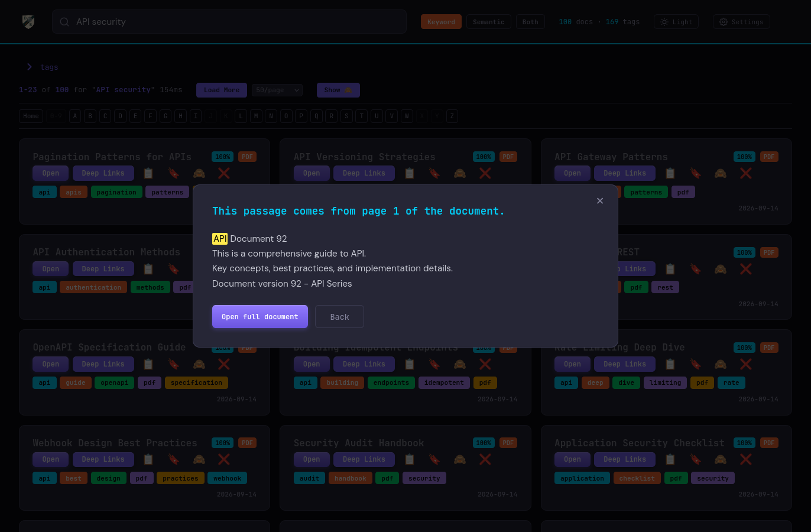Close the passage dialog with the X

[x=600, y=201]
